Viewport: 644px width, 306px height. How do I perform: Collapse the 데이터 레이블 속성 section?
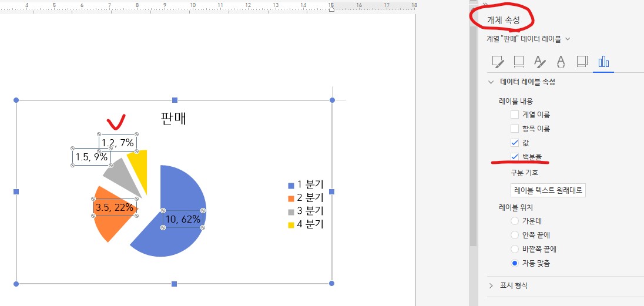[491, 82]
